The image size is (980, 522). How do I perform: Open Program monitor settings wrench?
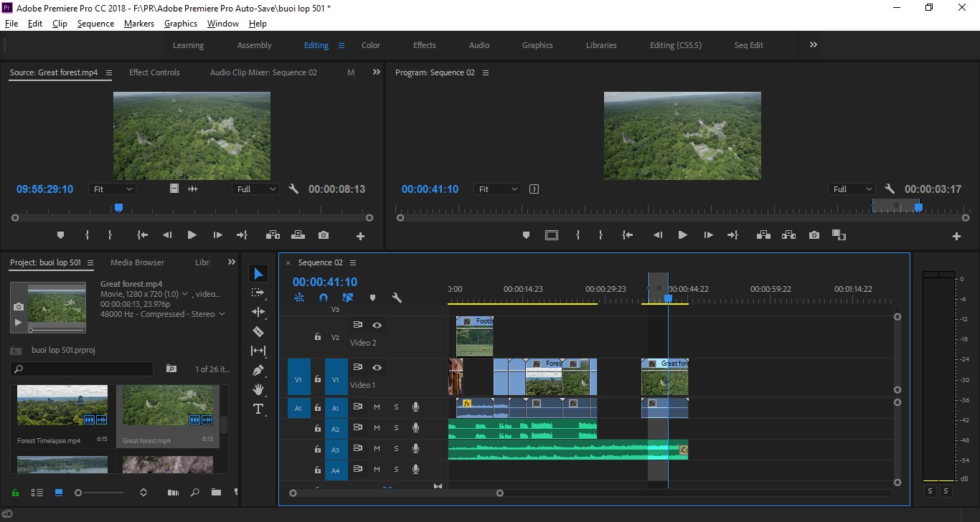(890, 189)
